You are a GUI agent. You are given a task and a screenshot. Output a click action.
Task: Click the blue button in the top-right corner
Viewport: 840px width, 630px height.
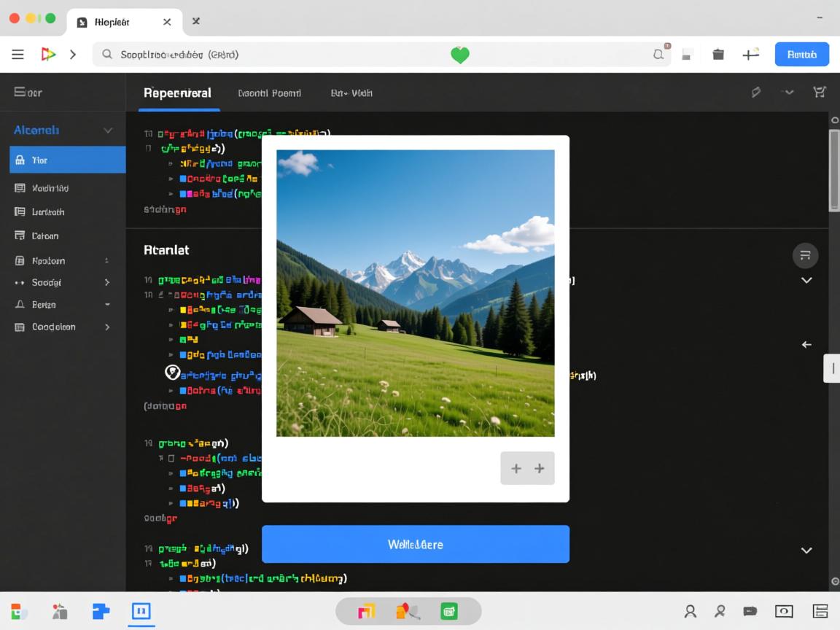(x=801, y=55)
